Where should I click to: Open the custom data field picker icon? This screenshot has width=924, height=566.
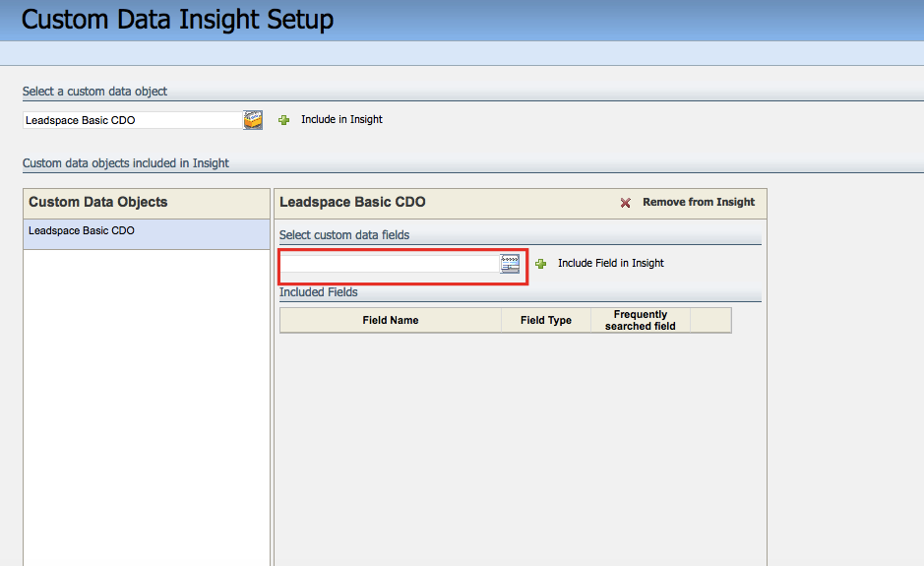point(510,264)
